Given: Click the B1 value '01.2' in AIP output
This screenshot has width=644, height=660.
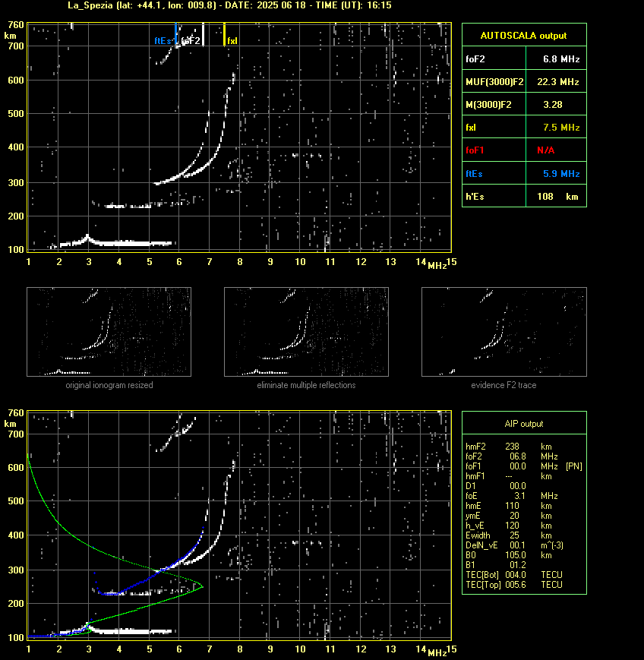Looking at the screenshot, I should (x=518, y=565).
